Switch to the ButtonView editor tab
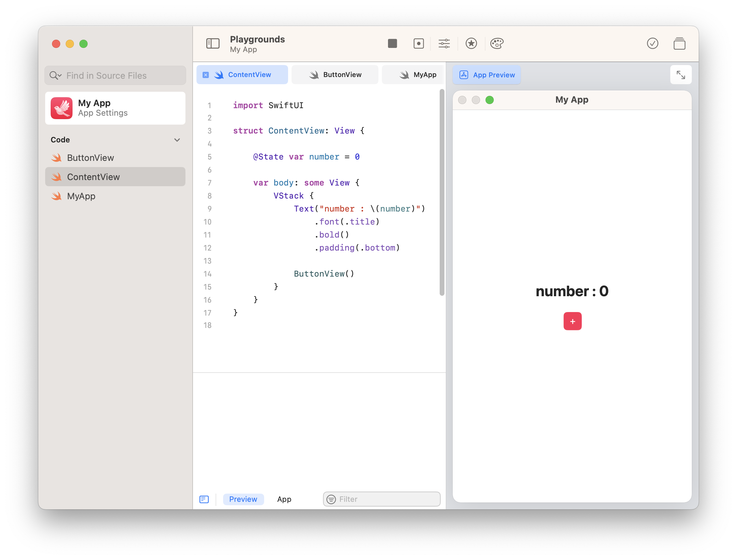The image size is (737, 560). 335,75
